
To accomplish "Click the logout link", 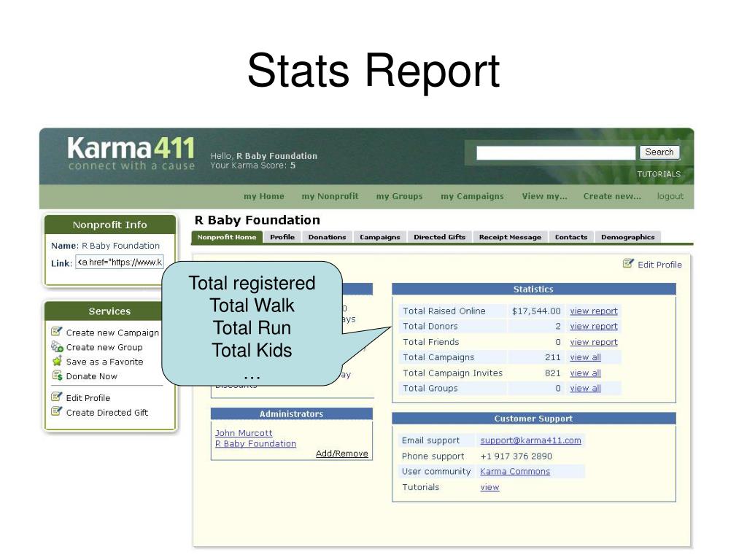I will [x=670, y=196].
